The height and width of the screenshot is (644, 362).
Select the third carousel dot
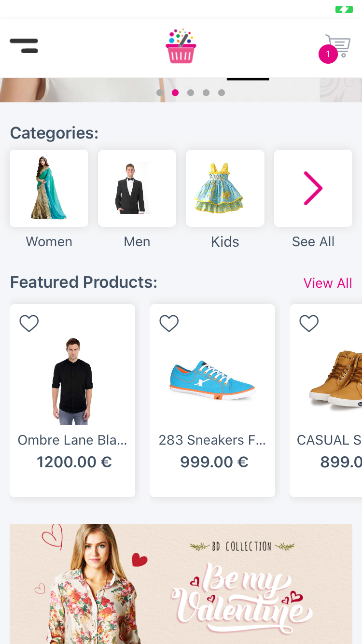tap(191, 93)
